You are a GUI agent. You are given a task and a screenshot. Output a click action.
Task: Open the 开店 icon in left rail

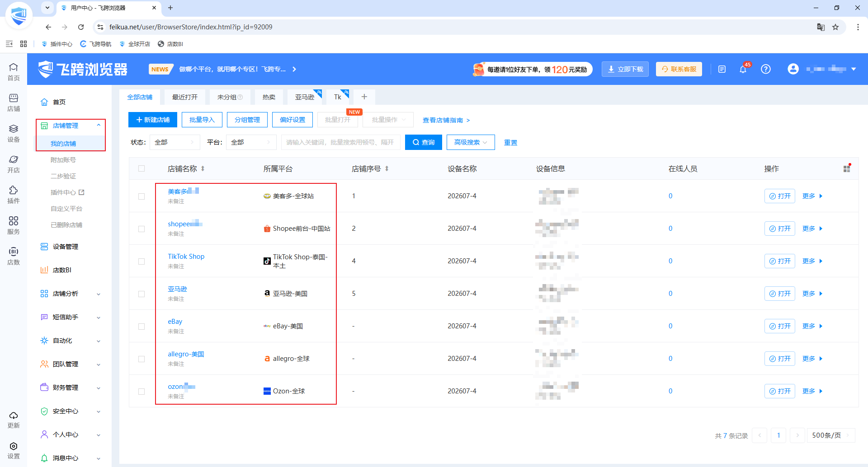coord(14,164)
